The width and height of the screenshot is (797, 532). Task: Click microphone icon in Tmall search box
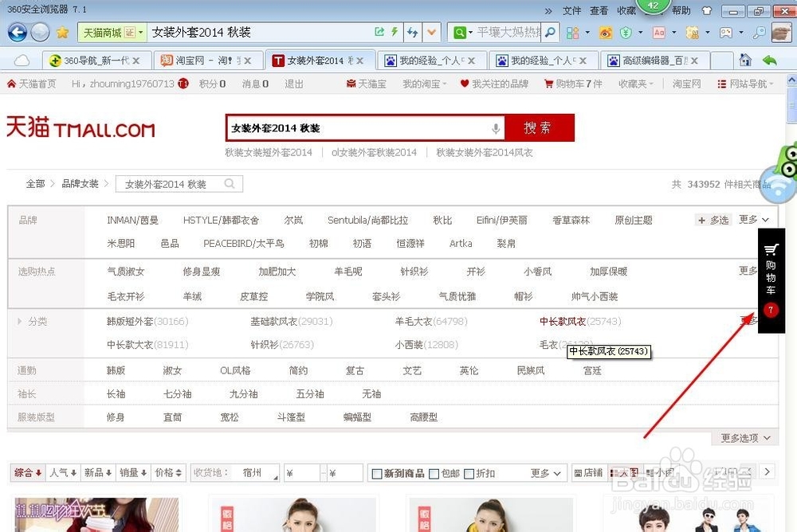(496, 128)
